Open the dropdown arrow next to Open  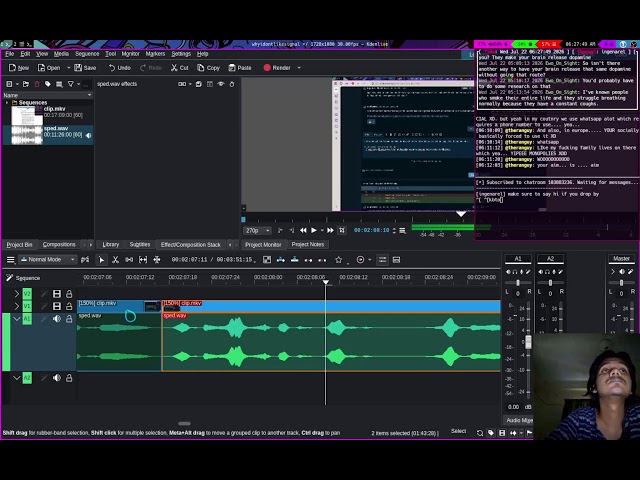[69, 68]
